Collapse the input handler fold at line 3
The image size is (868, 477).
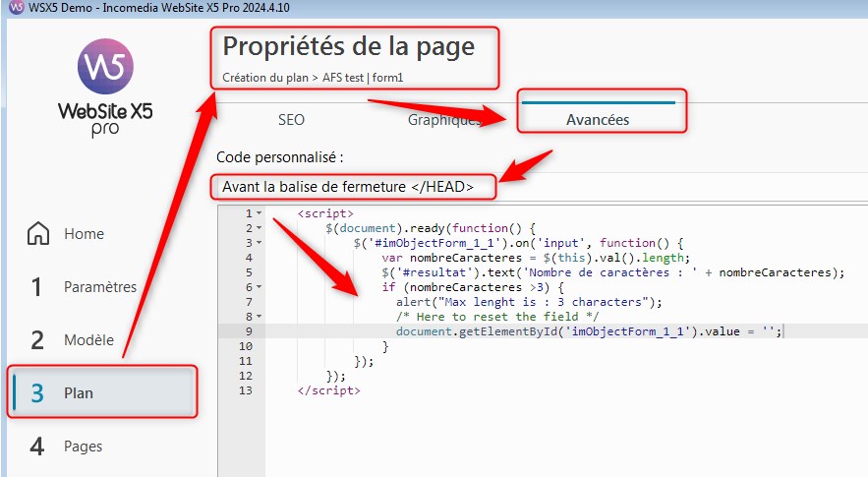(259, 243)
